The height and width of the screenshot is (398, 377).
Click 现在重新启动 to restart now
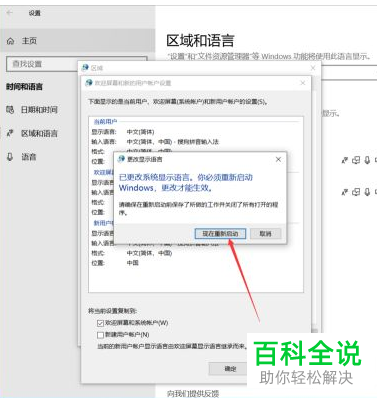tap(220, 233)
